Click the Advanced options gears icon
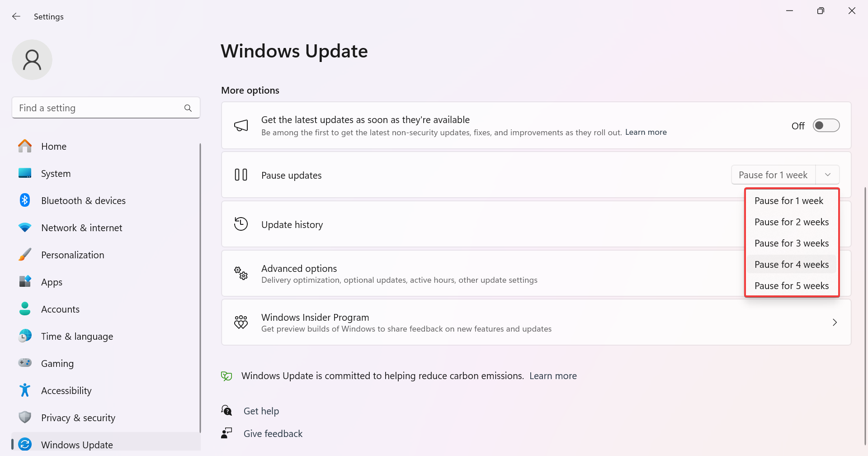 (x=241, y=273)
